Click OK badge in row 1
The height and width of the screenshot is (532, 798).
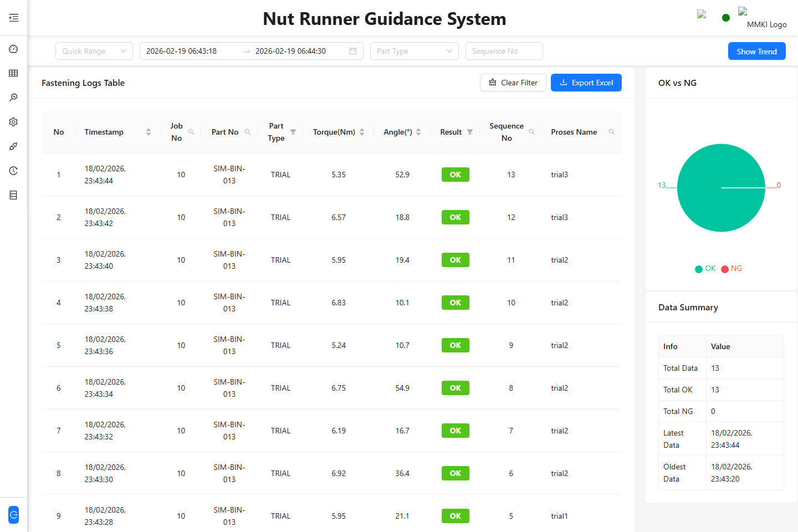pos(456,175)
